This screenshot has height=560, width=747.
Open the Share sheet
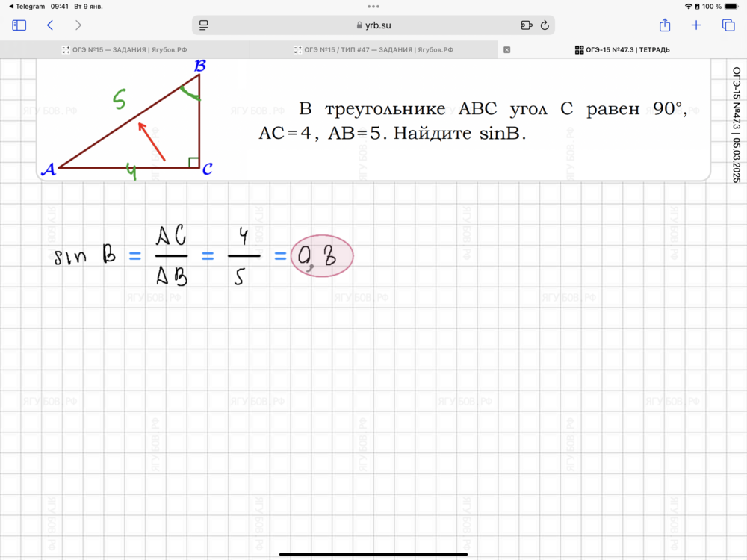pos(665,25)
